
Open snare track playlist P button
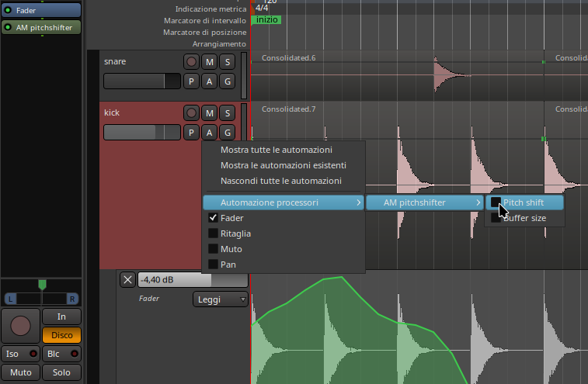coord(191,81)
